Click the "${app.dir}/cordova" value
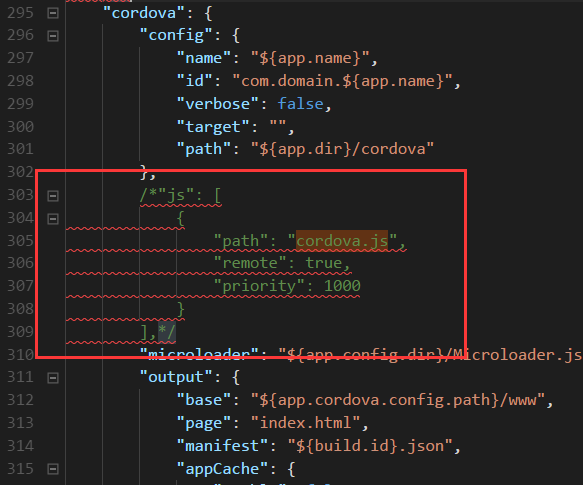Screen dimensions: 583x485 pyautogui.click(x=342, y=150)
